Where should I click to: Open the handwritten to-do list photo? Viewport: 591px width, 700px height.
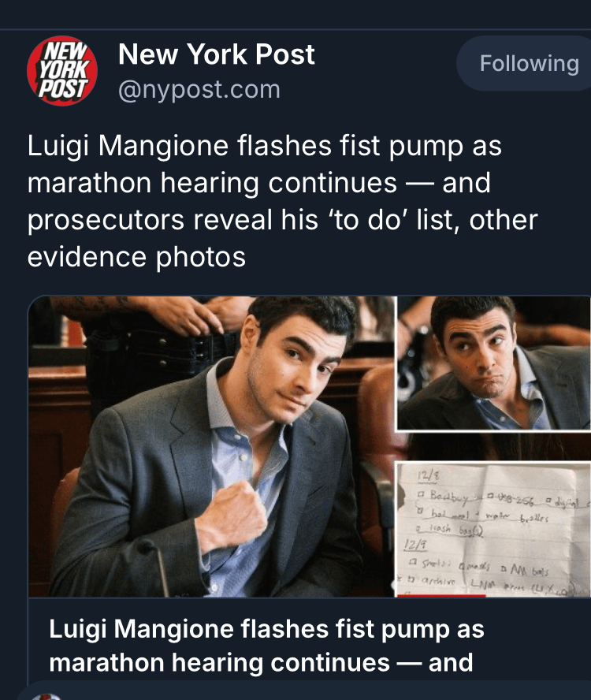coord(494,530)
